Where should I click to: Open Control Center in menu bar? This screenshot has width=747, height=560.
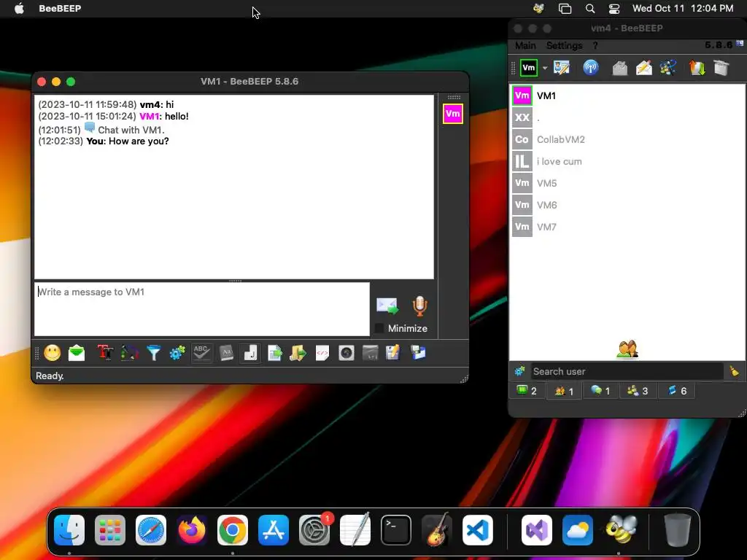(614, 9)
